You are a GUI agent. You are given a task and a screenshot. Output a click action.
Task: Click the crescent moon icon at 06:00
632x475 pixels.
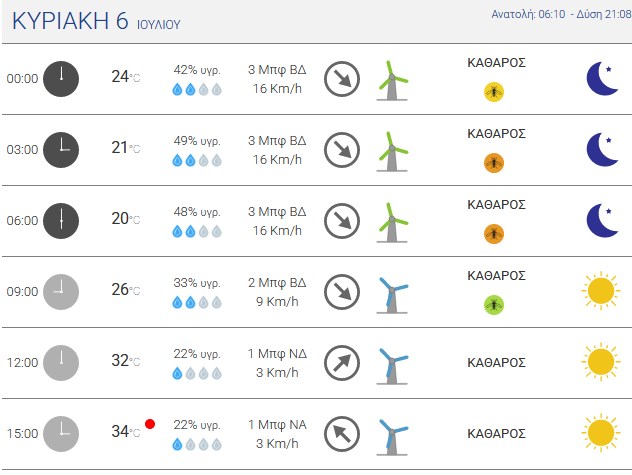point(602,221)
